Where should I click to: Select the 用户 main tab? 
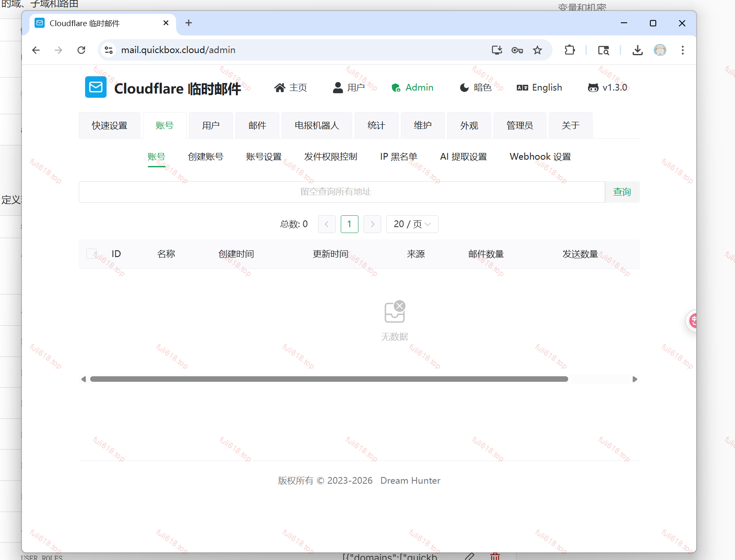click(211, 126)
